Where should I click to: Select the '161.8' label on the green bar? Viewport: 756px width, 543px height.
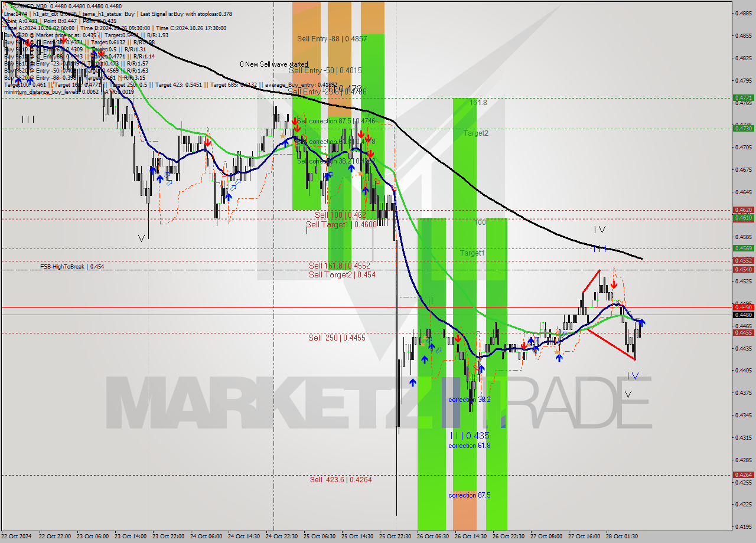coord(478,103)
